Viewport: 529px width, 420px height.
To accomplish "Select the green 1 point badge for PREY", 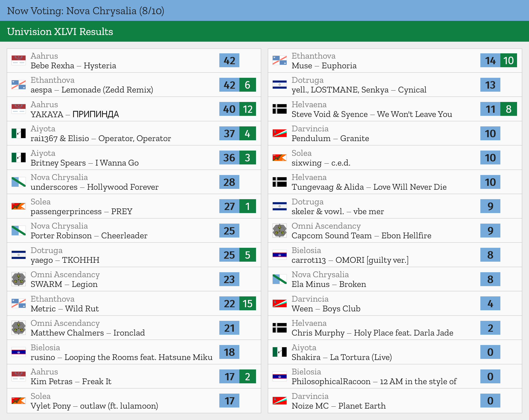I will pos(247,206).
